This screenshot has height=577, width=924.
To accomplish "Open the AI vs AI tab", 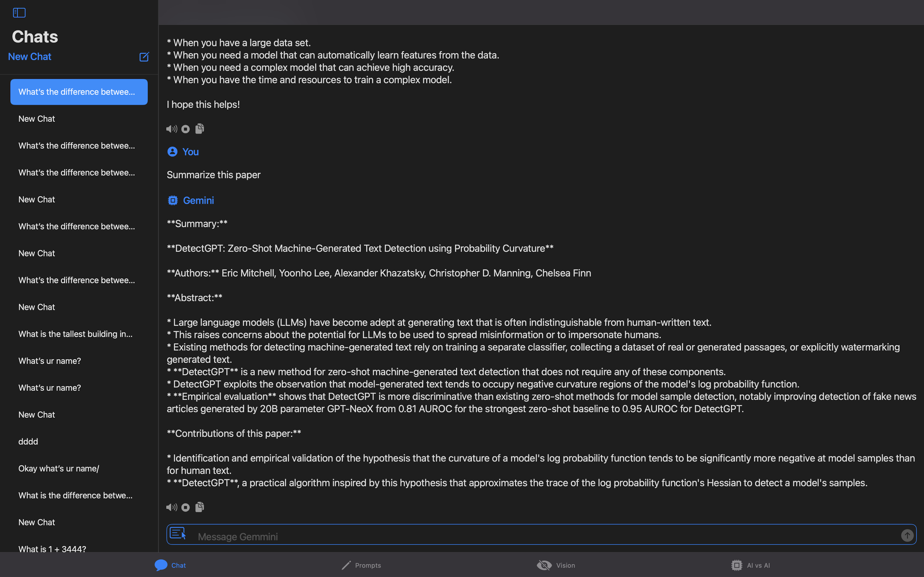I will tap(751, 565).
